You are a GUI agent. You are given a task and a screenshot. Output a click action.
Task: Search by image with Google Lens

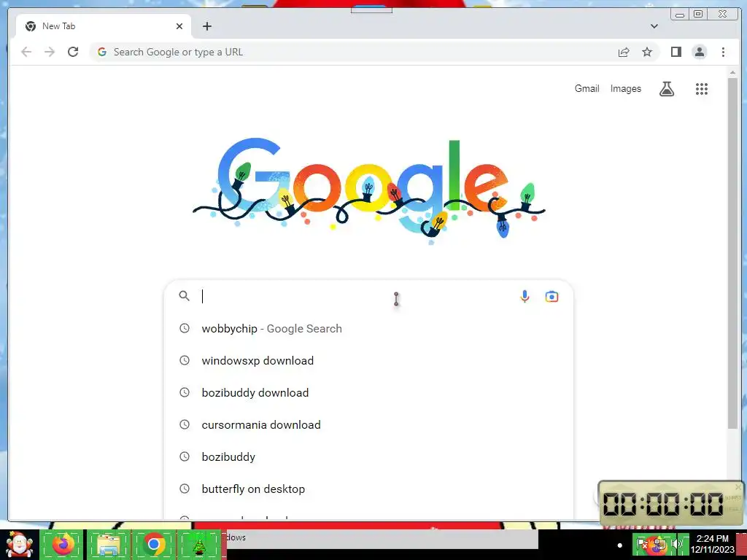(x=551, y=296)
